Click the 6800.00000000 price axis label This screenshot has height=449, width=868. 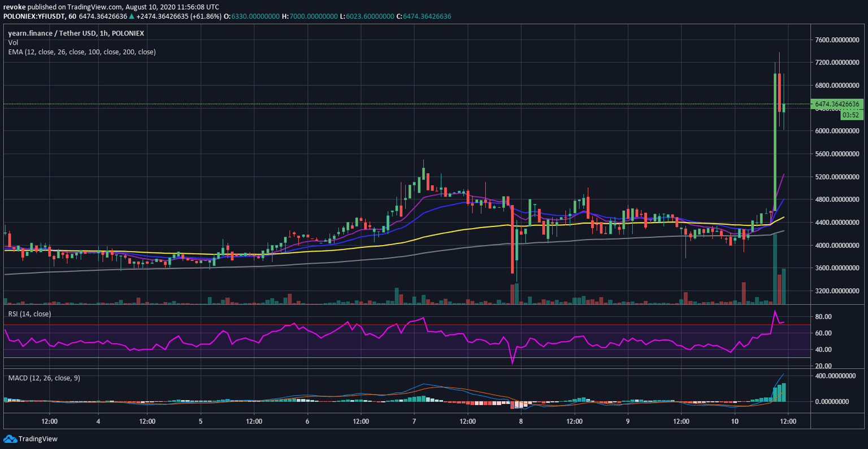tap(836, 86)
